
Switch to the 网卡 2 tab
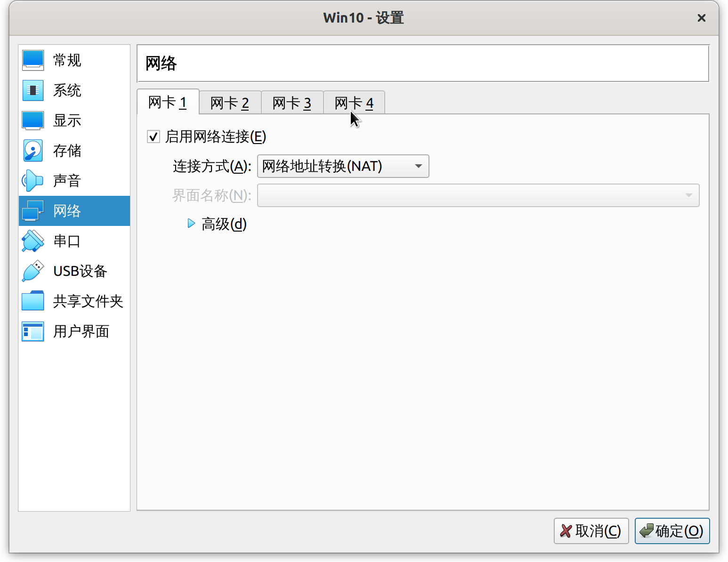tap(230, 103)
